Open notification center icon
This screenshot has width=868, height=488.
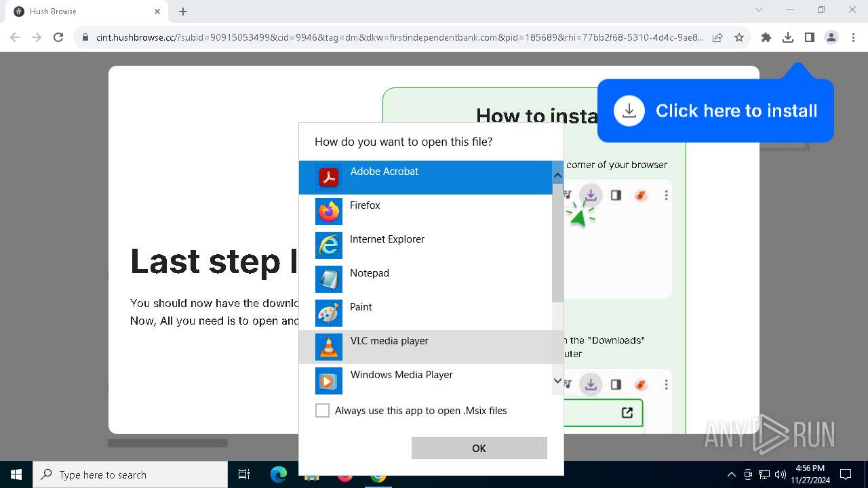click(x=846, y=474)
